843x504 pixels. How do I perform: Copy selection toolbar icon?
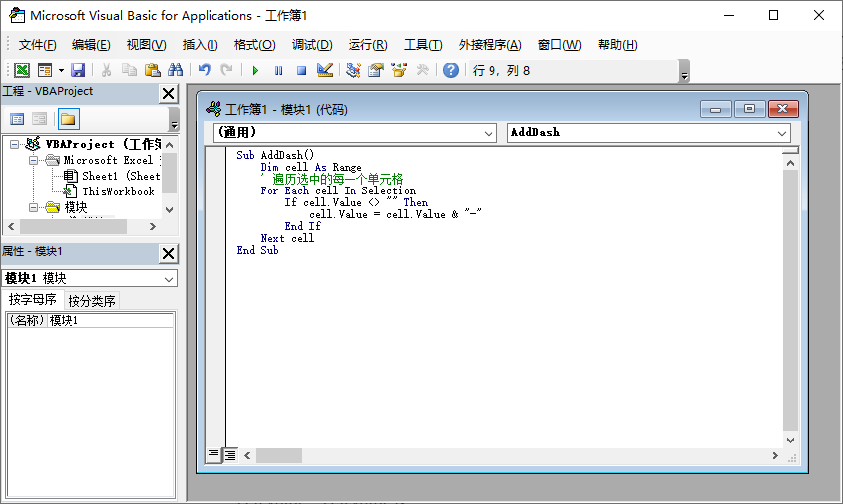(x=129, y=70)
